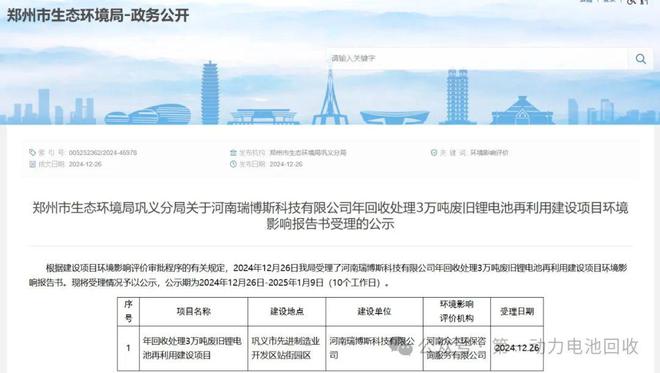Click cell 年回收处理3万吨废旧锂电池再利用建设项目

tap(194, 348)
